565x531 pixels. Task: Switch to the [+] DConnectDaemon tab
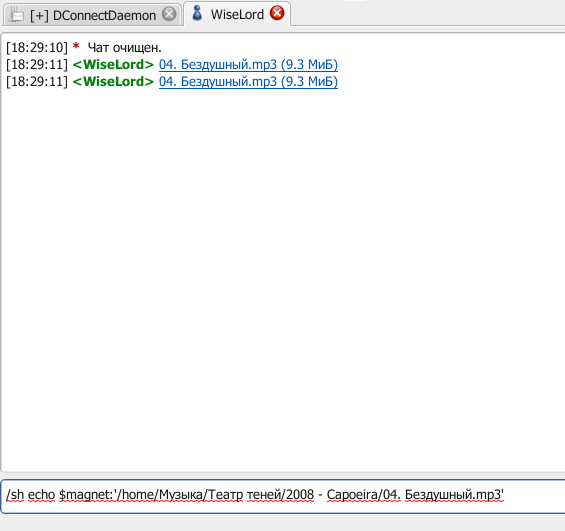(92, 15)
